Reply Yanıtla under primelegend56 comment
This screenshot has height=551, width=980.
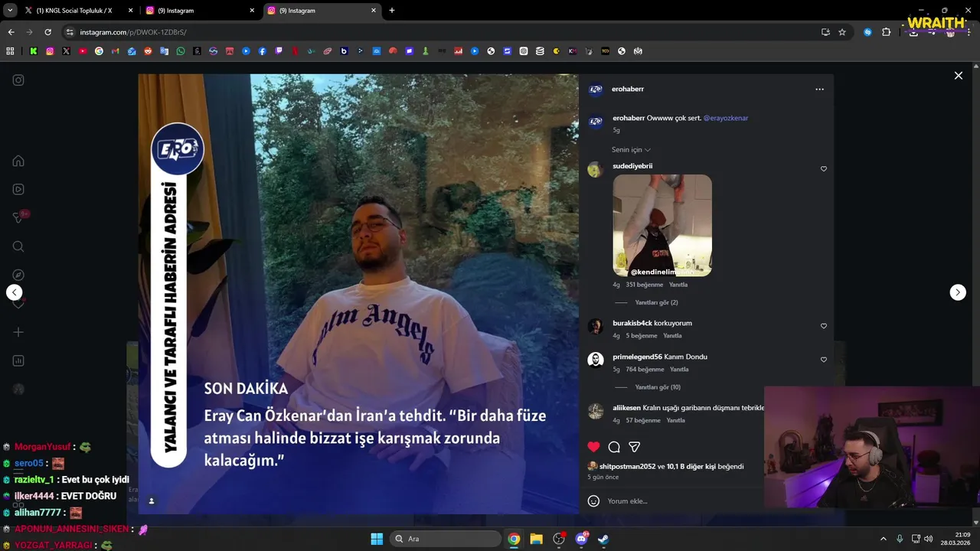(679, 370)
